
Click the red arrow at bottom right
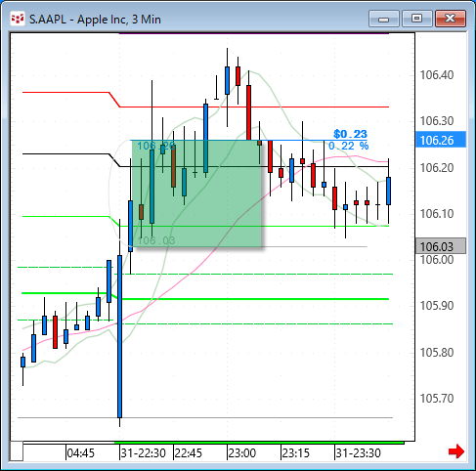click(456, 451)
